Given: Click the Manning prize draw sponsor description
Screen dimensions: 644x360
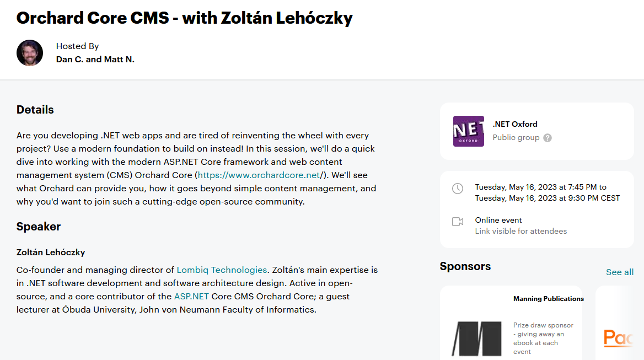Looking at the screenshot, I should (543, 338).
